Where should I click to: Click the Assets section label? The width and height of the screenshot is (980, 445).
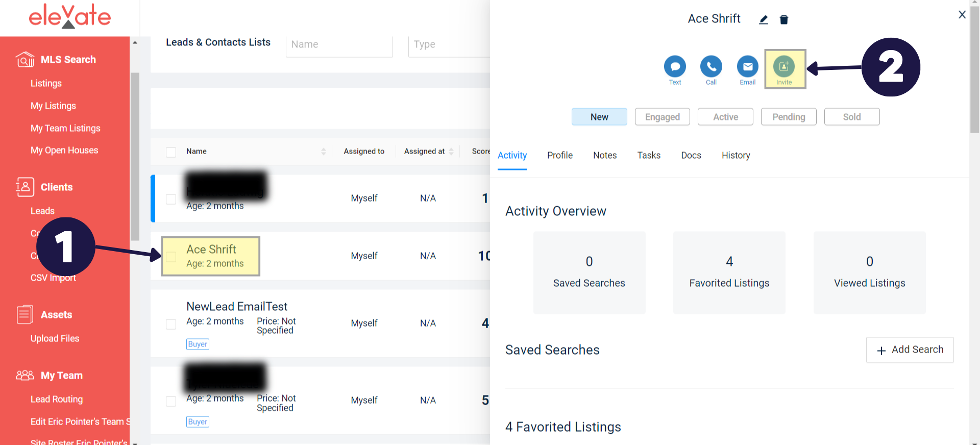click(56, 315)
